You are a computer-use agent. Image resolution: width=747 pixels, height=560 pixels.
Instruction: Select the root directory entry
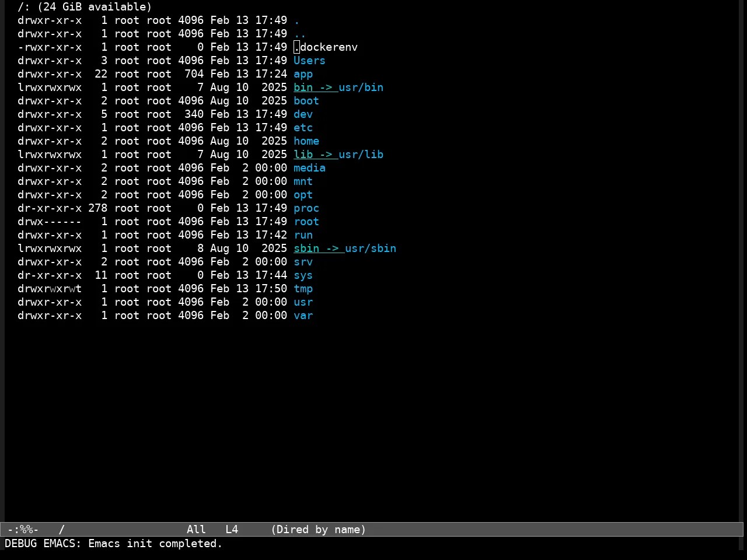coord(306,222)
